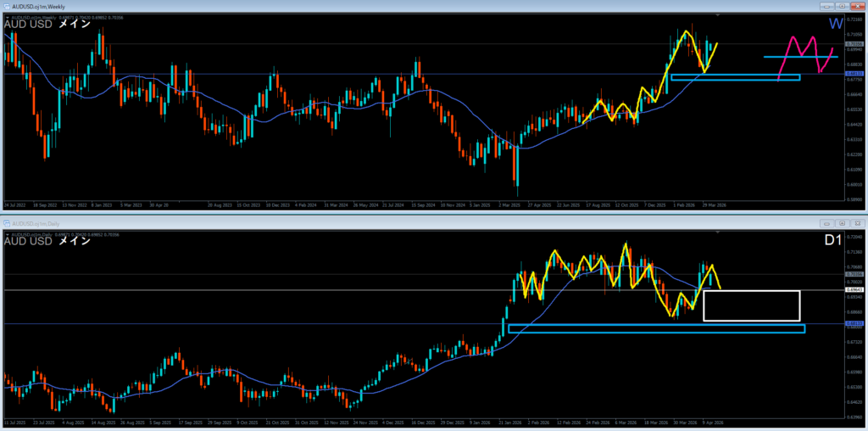The image size is (868, 431).
Task: Close the weekly AUDUSD chart window
Action: (859, 6)
